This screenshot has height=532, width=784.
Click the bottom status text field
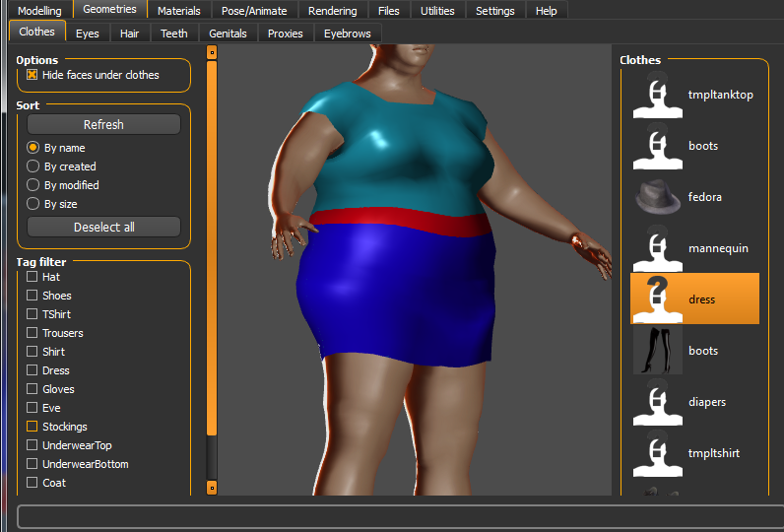coord(400,516)
